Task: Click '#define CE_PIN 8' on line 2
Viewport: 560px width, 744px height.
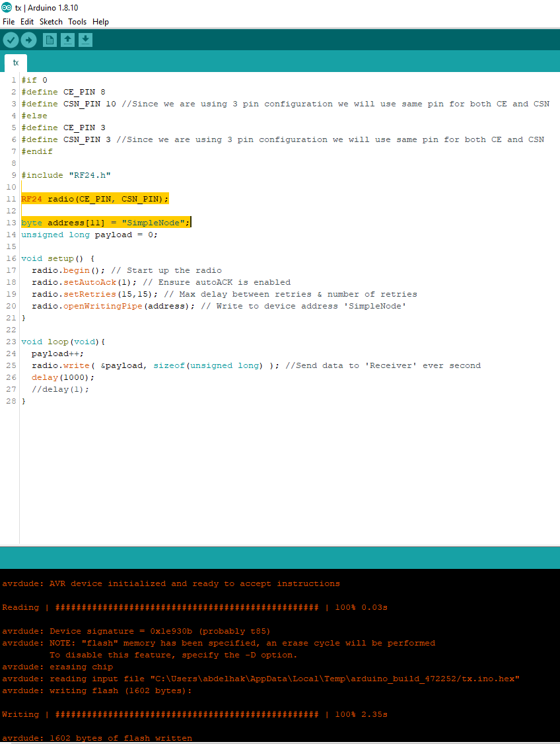Action: tap(63, 92)
